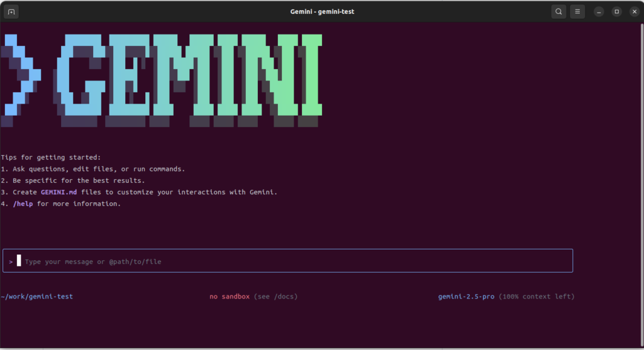Click the red "no sandbox" status text
The width and height of the screenshot is (644, 350).
pos(230,296)
